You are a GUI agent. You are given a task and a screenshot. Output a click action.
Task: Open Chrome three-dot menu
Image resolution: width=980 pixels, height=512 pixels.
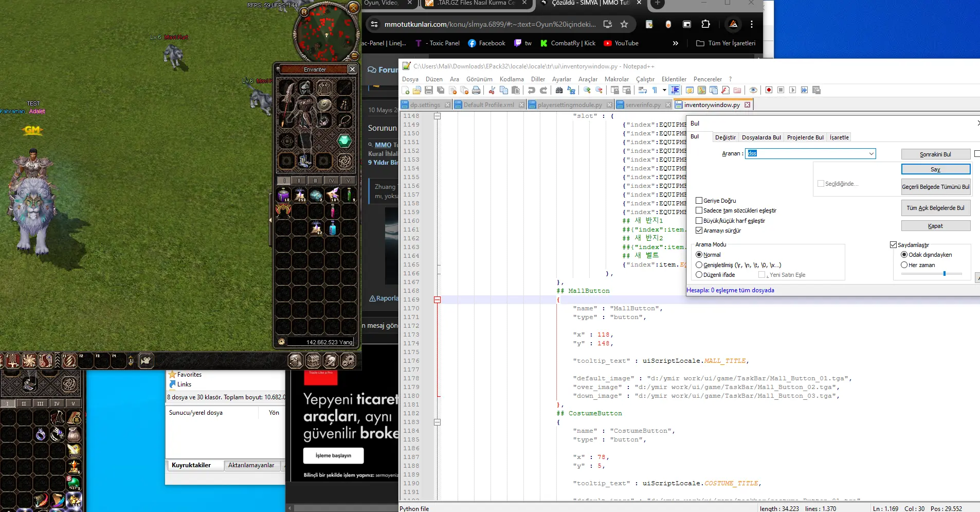tap(752, 24)
